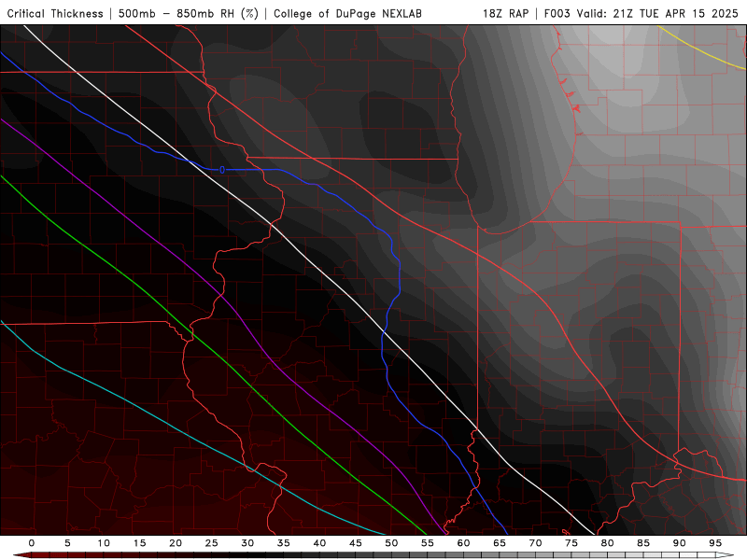Click the 5 value on the color scale
This screenshot has width=747, height=560.
tap(67, 543)
